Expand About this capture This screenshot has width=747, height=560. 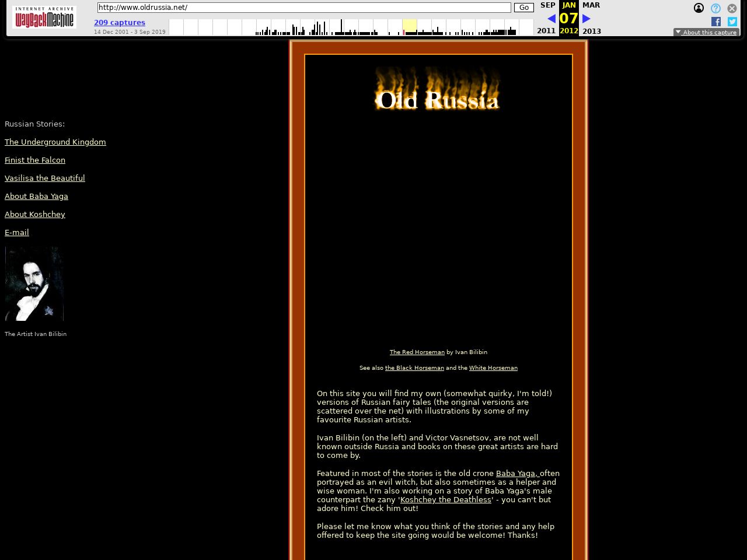[x=706, y=32]
